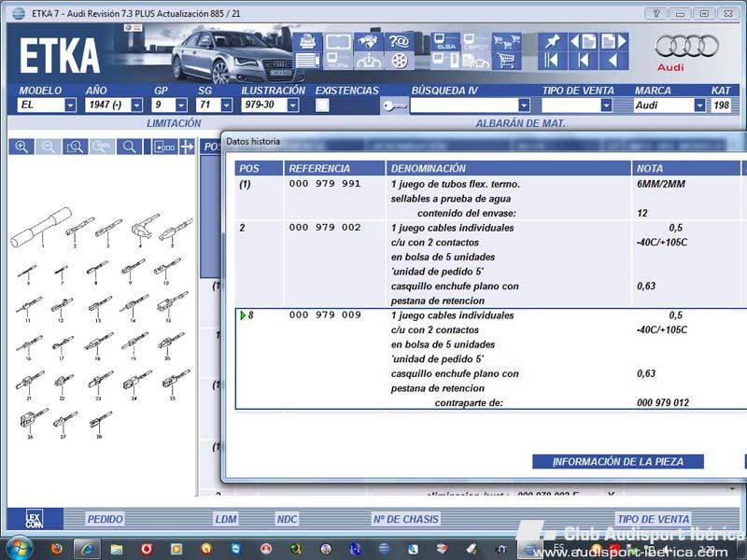Click the Denominación column header
747x560 pixels.
[x=508, y=168]
